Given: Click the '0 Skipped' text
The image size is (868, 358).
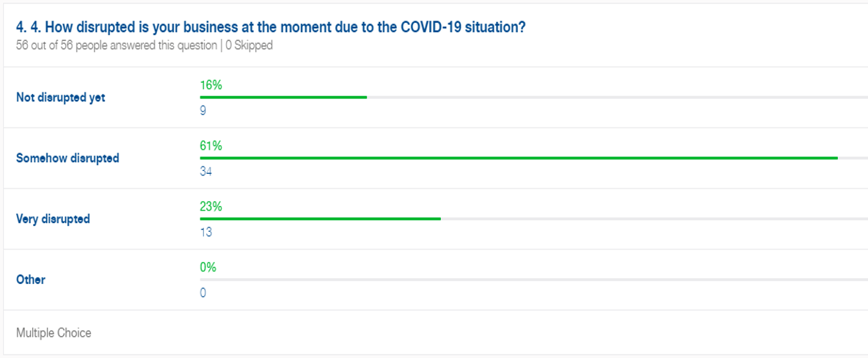Looking at the screenshot, I should [249, 46].
